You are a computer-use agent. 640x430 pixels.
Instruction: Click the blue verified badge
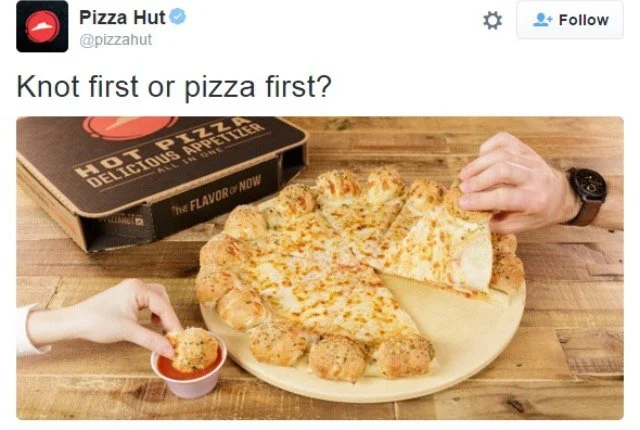pyautogui.click(x=178, y=17)
